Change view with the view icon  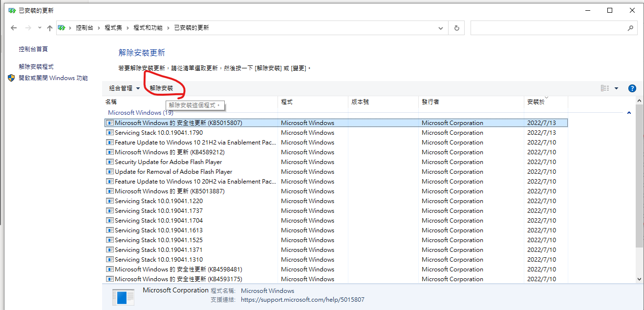click(x=605, y=88)
